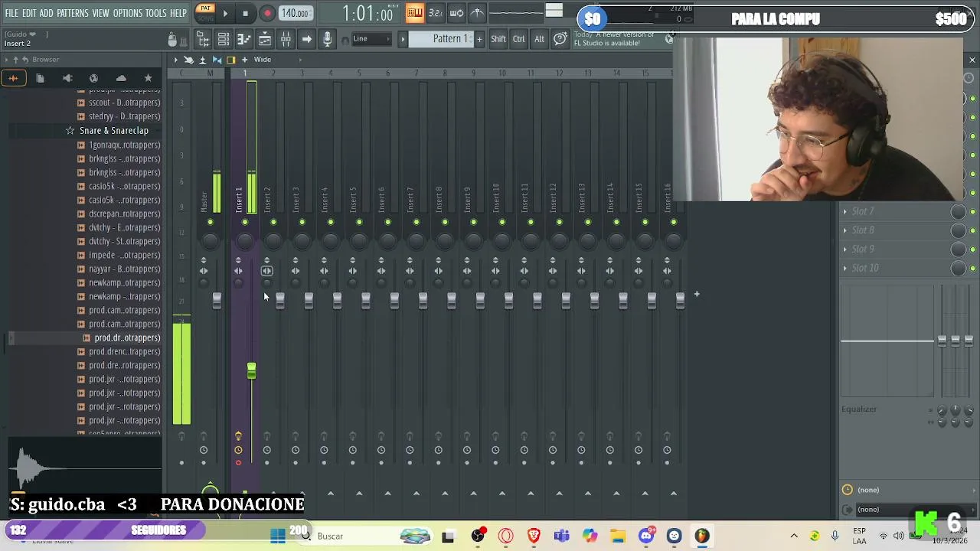Expand effect Slot 7 arrow
This screenshot has height=551, width=980.
point(845,211)
